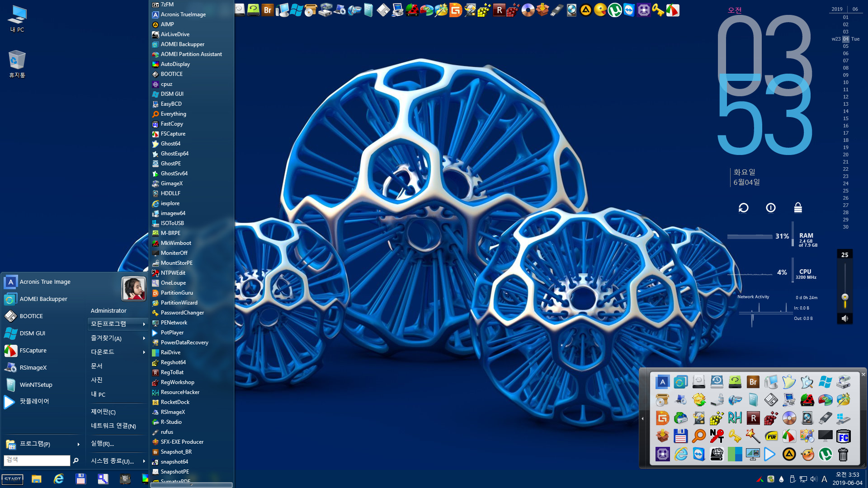Click the programs list scroll-down arrow at bottom
The height and width of the screenshot is (488, 868).
click(x=192, y=485)
